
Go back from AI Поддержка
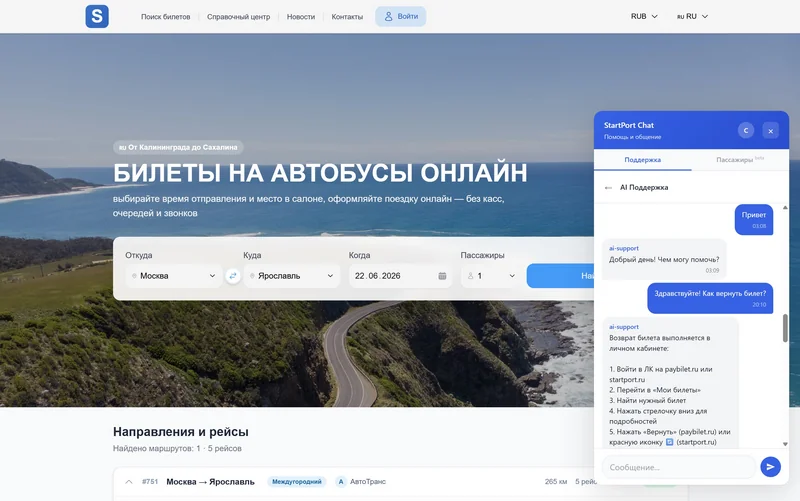click(608, 188)
